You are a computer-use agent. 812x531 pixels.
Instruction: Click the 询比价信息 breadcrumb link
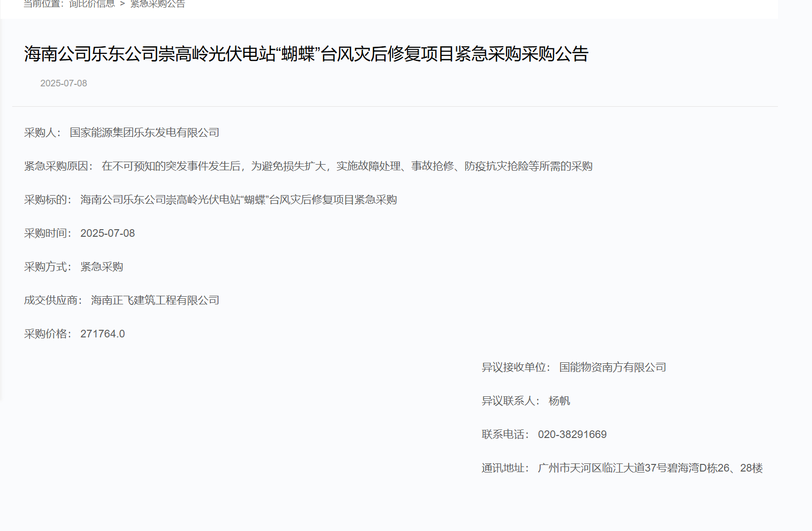click(x=91, y=4)
